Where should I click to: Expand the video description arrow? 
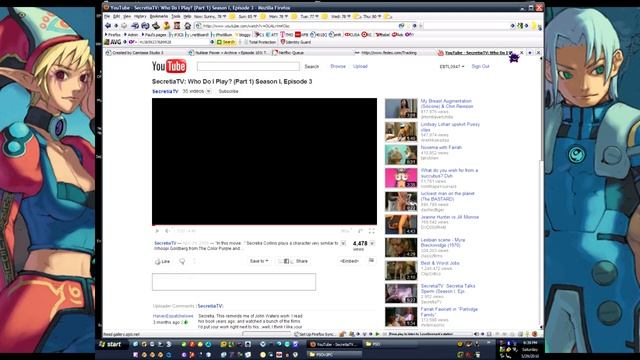pyautogui.click(x=343, y=243)
